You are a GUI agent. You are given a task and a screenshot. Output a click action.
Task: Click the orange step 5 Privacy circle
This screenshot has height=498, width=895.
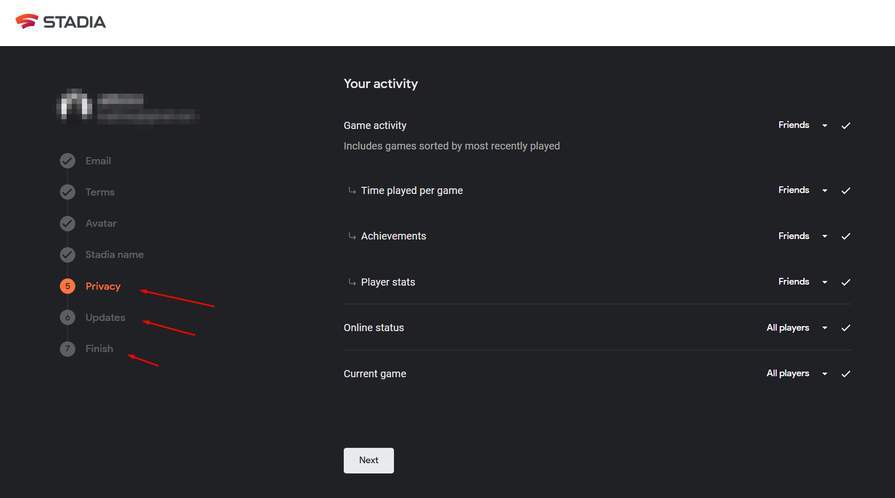point(67,286)
